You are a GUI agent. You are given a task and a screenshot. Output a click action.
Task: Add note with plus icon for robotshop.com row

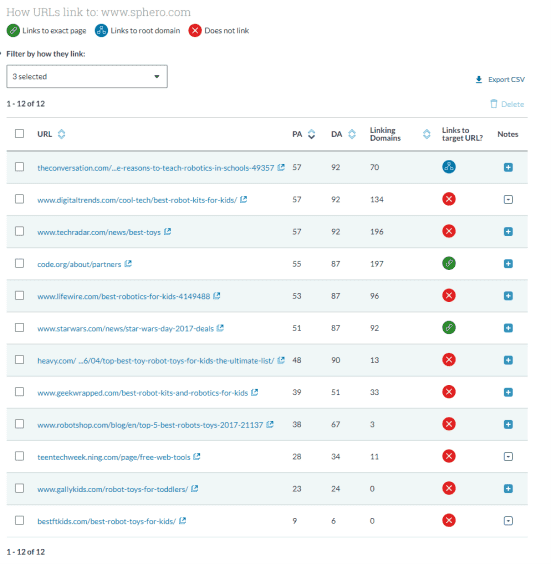(508, 424)
